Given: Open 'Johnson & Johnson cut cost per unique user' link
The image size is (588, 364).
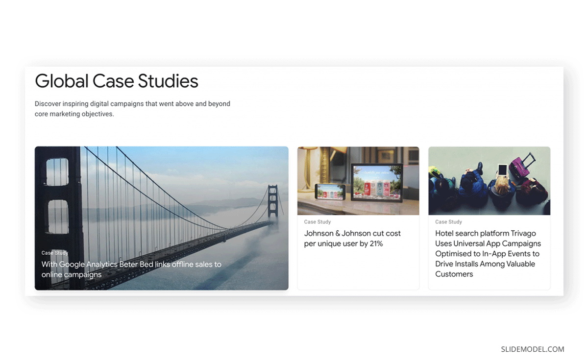Looking at the screenshot, I should pyautogui.click(x=352, y=239).
